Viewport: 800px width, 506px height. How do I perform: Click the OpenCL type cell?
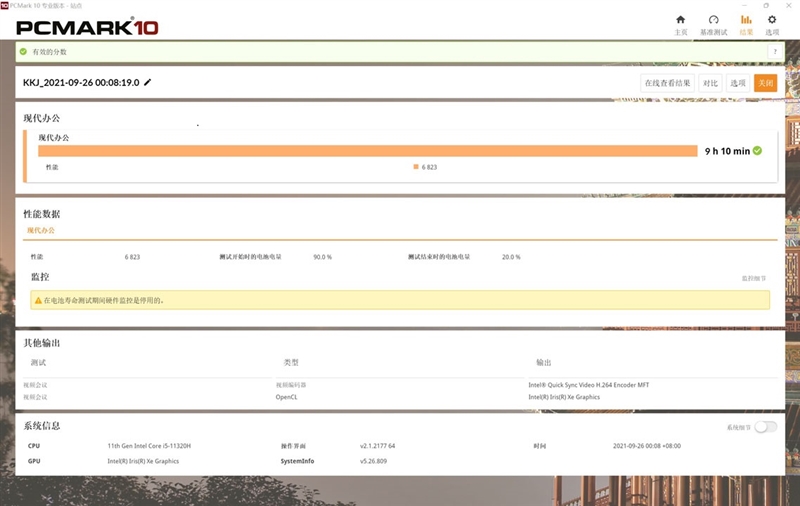(286, 397)
